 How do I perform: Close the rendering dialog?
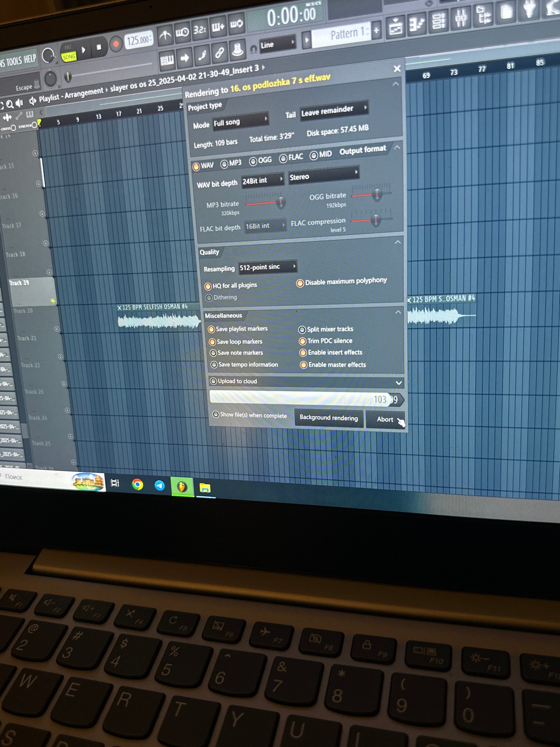[397, 68]
